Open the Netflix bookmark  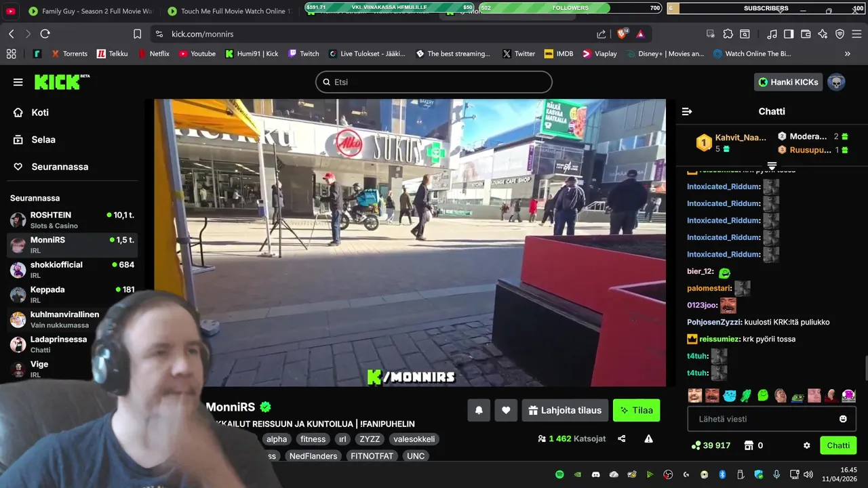click(x=153, y=54)
